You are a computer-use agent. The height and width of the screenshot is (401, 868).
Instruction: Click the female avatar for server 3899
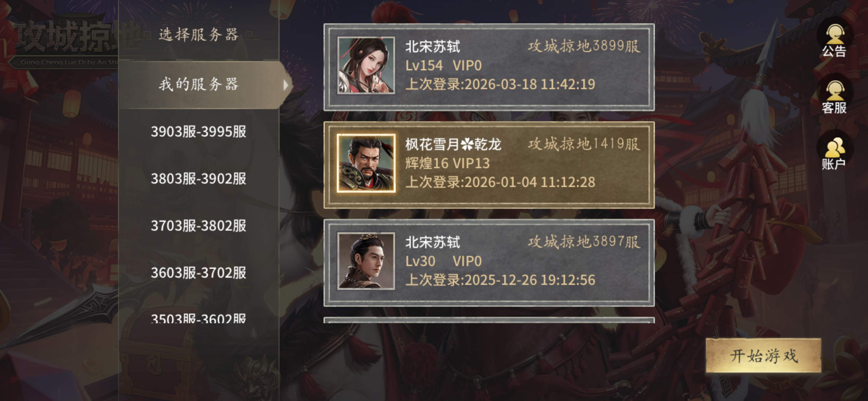(366, 65)
